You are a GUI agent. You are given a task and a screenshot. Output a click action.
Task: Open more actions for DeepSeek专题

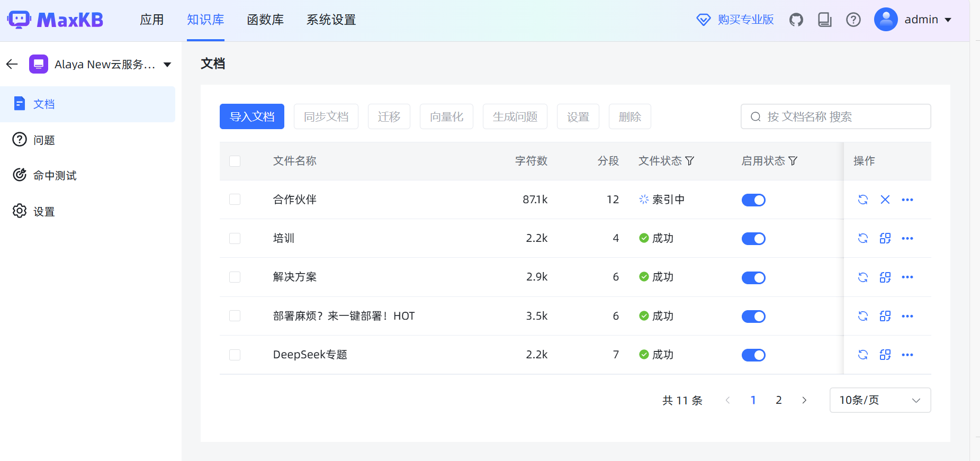pos(907,355)
